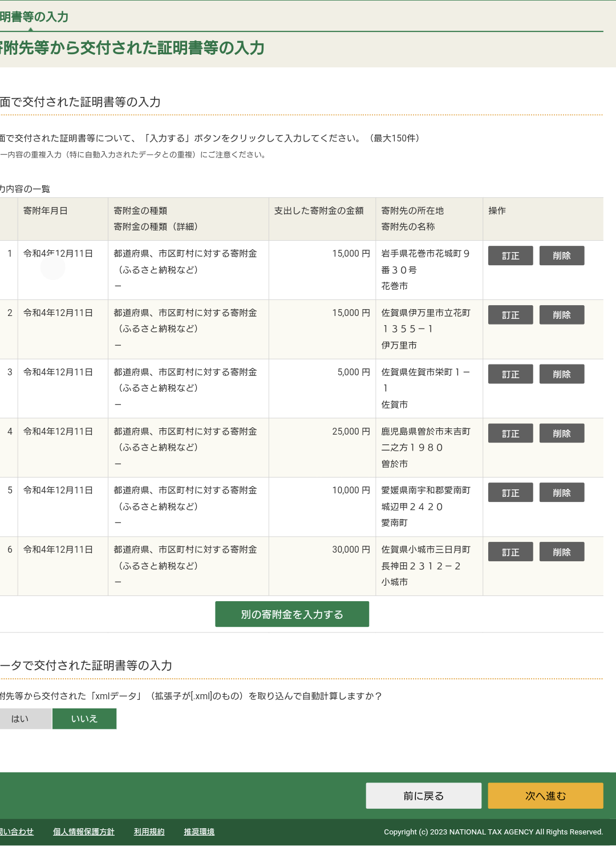616x847 pixels.
Task: Edit the 佐賀市 5,000 円 donation
Action: point(510,374)
